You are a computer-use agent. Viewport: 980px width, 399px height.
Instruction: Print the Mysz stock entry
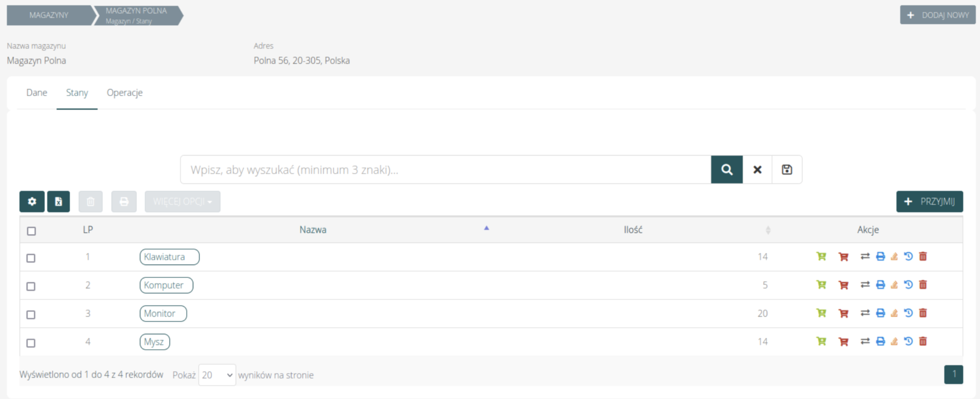[880, 341]
